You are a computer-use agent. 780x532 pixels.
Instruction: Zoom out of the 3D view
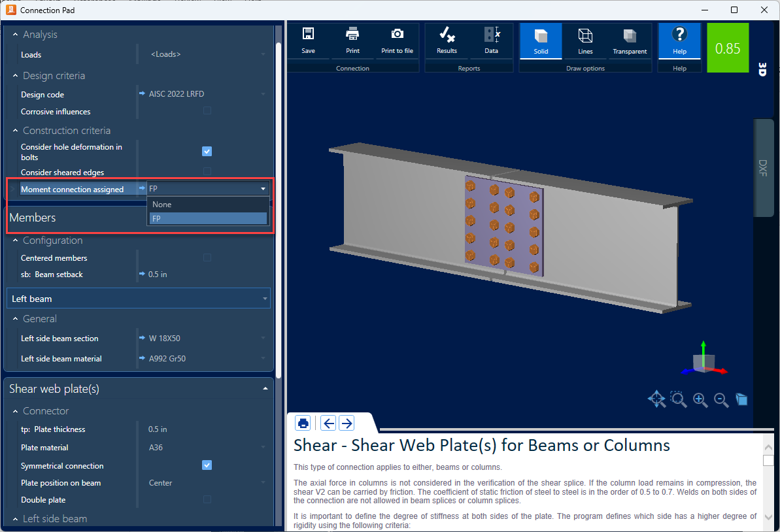tap(721, 399)
